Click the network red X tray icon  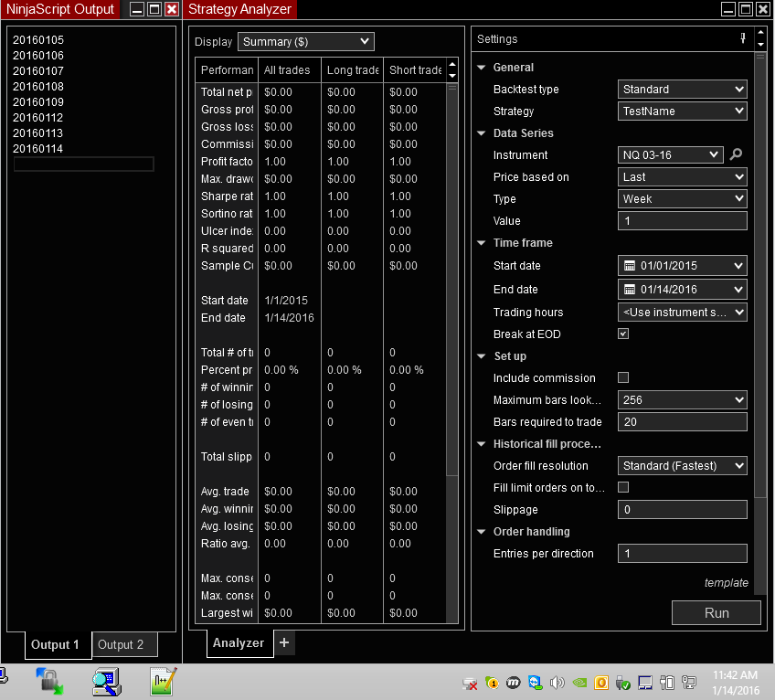(470, 684)
